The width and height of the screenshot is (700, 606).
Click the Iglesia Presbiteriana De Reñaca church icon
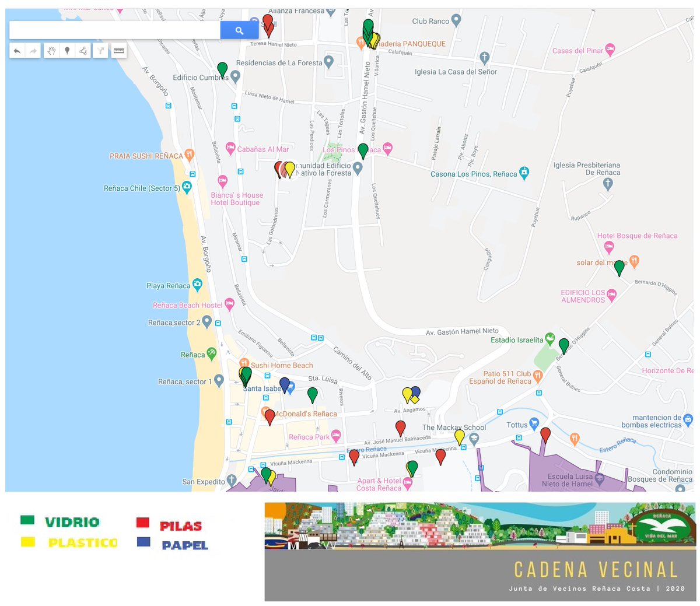point(608,184)
